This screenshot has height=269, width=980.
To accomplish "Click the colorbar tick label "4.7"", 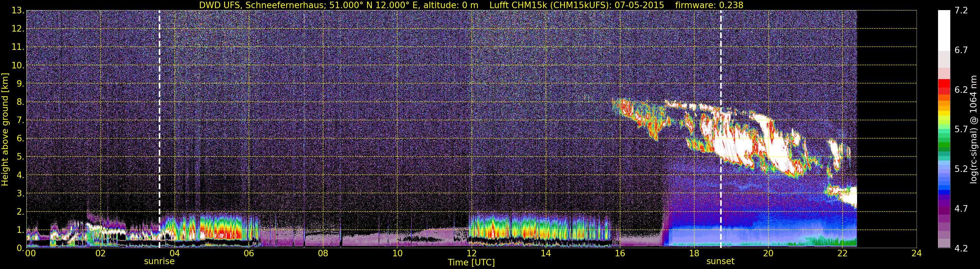I will pyautogui.click(x=961, y=209).
